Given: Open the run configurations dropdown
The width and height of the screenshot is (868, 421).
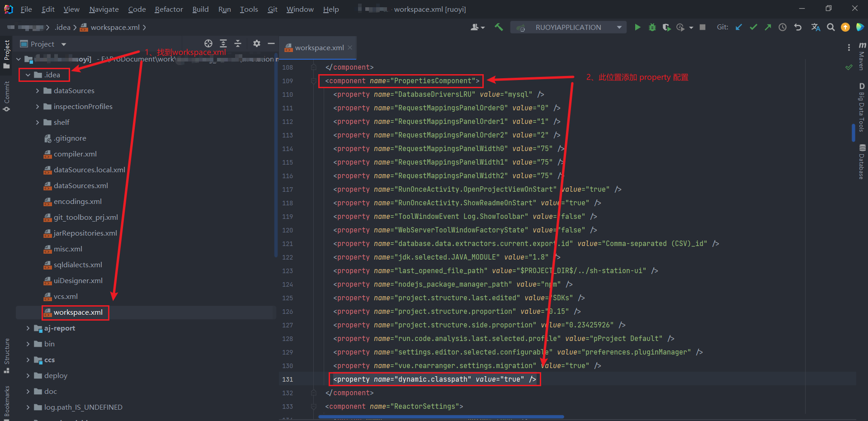Looking at the screenshot, I should [618, 27].
